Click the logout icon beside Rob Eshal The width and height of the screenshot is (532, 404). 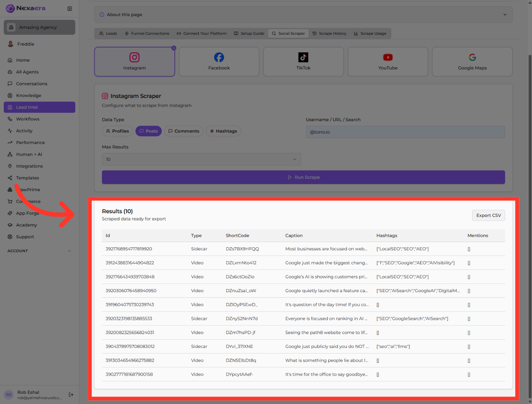tap(71, 395)
